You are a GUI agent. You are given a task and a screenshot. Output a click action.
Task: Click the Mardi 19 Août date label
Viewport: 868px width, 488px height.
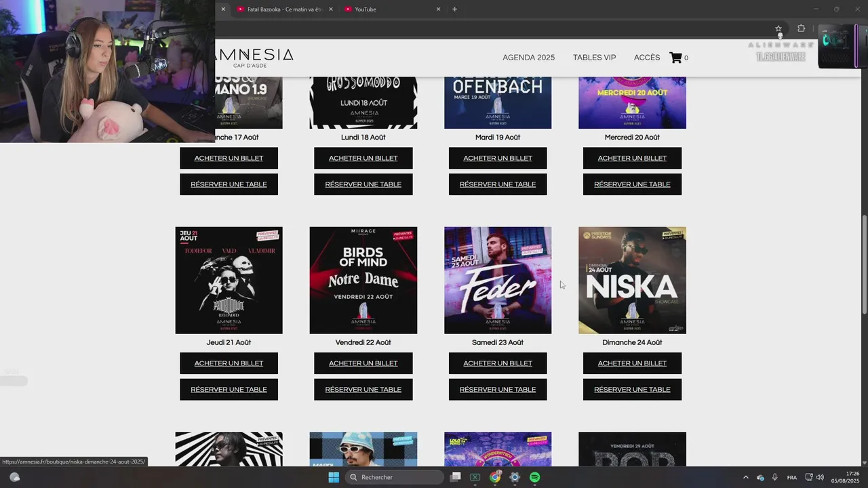(x=498, y=137)
